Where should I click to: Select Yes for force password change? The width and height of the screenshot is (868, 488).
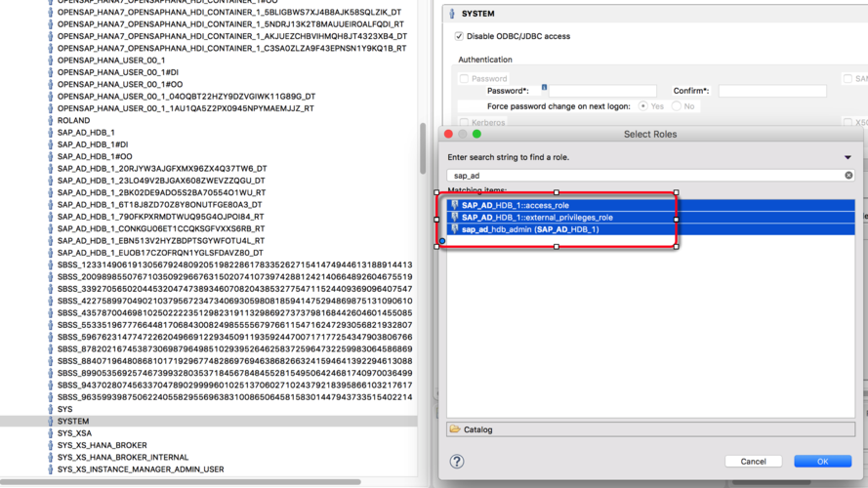642,106
